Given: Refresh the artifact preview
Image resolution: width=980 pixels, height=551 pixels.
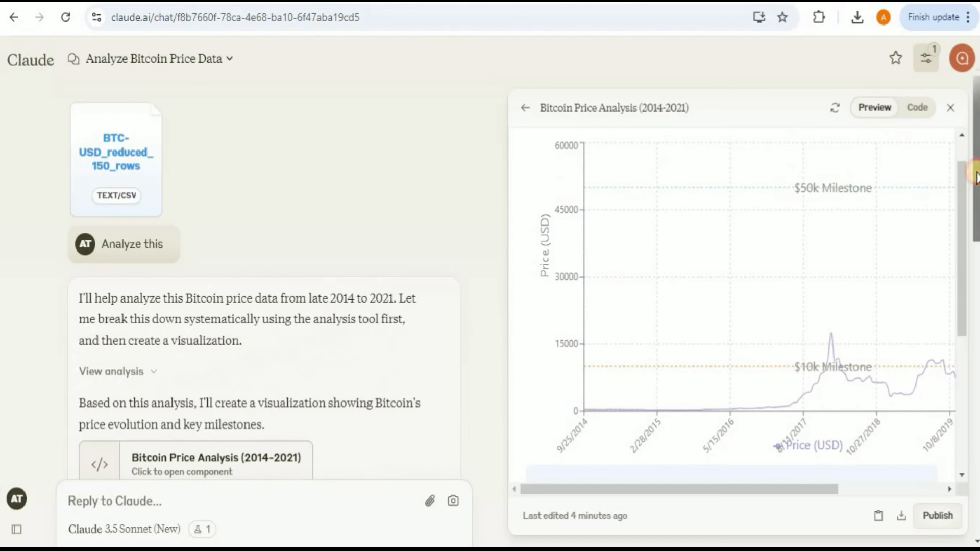Looking at the screenshot, I should pyautogui.click(x=835, y=108).
